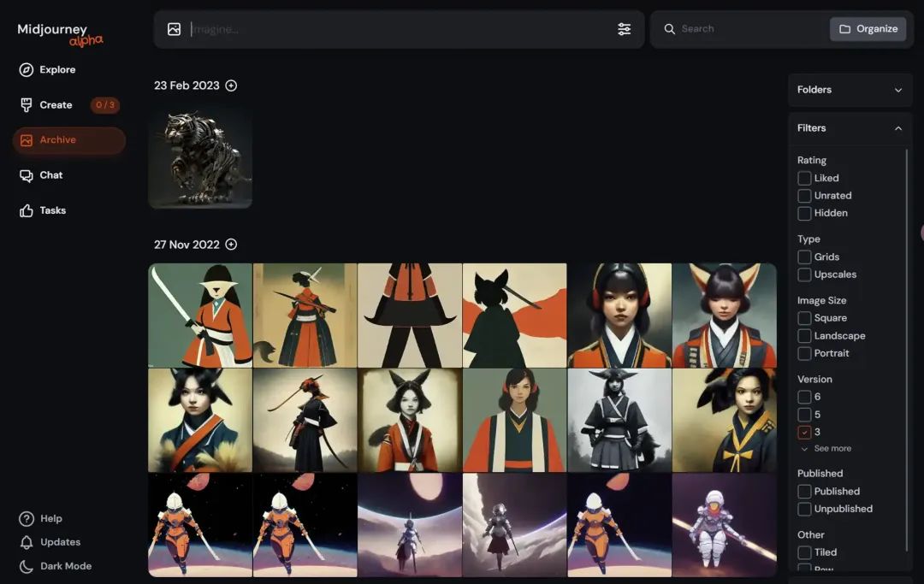This screenshot has height=584, width=924.
Task: Click plus icon beside 23 Feb 2023
Action: coord(231,86)
